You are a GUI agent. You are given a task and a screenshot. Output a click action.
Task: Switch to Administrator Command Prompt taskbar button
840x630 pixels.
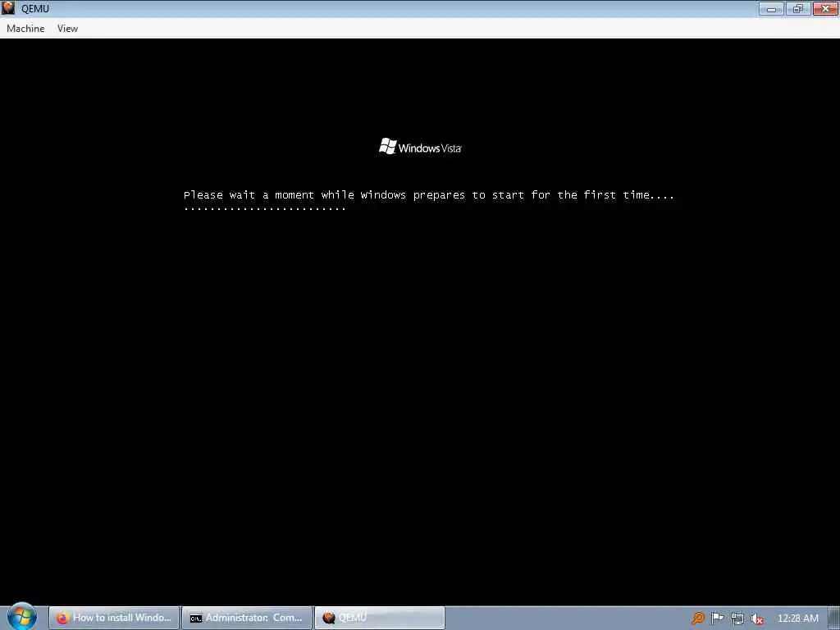coord(246,618)
